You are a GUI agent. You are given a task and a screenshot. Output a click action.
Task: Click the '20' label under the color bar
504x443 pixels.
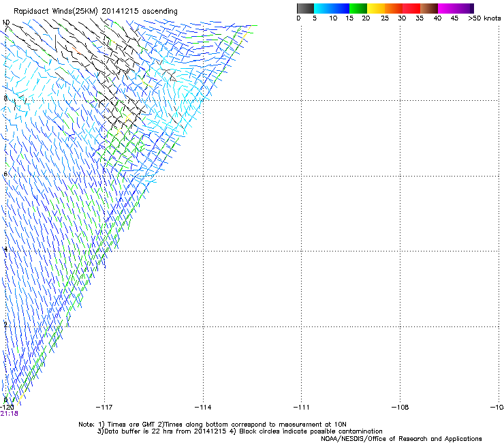click(366, 18)
